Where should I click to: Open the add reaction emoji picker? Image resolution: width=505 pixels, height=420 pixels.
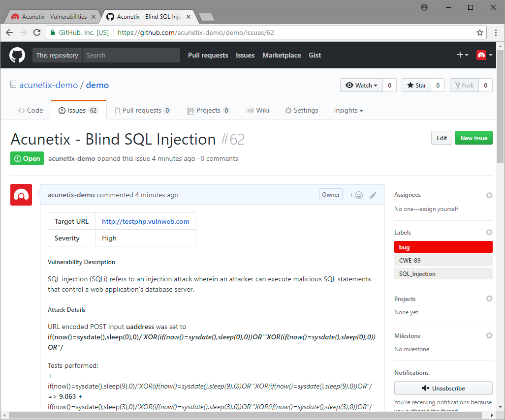click(356, 195)
